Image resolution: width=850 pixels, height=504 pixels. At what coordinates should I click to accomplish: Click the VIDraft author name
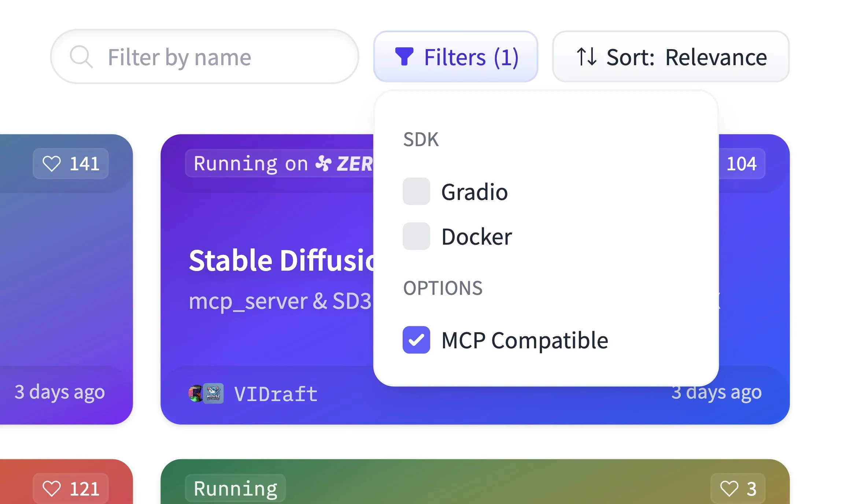276,394
